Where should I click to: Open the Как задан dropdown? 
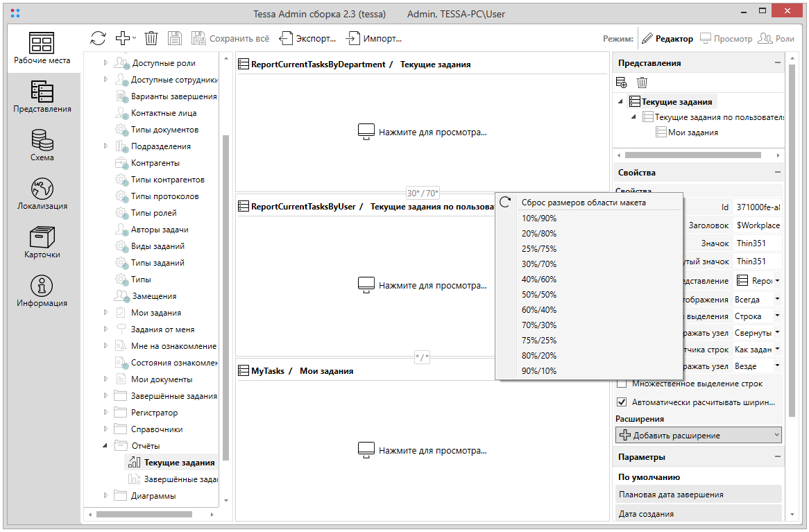tap(757, 350)
